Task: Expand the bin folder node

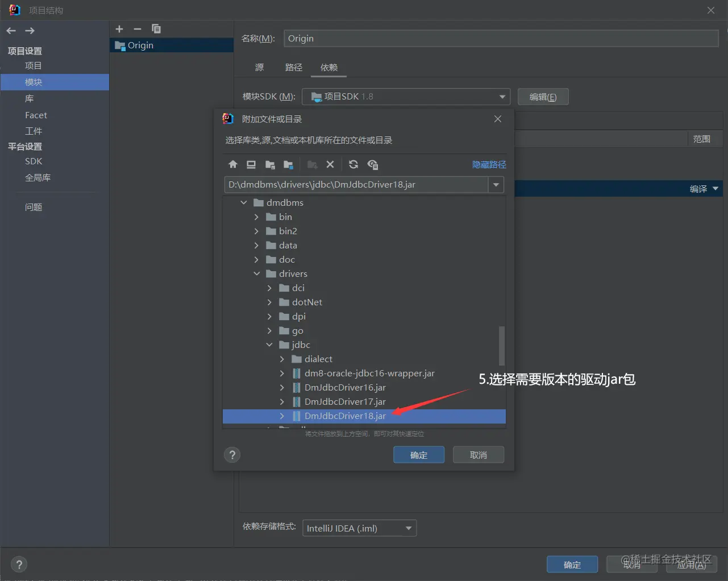Action: (256, 217)
